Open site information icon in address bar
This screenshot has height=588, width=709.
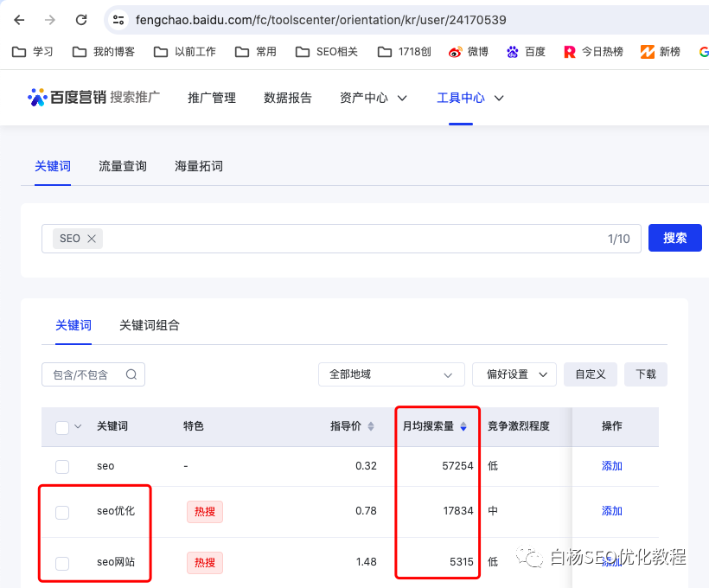[118, 20]
